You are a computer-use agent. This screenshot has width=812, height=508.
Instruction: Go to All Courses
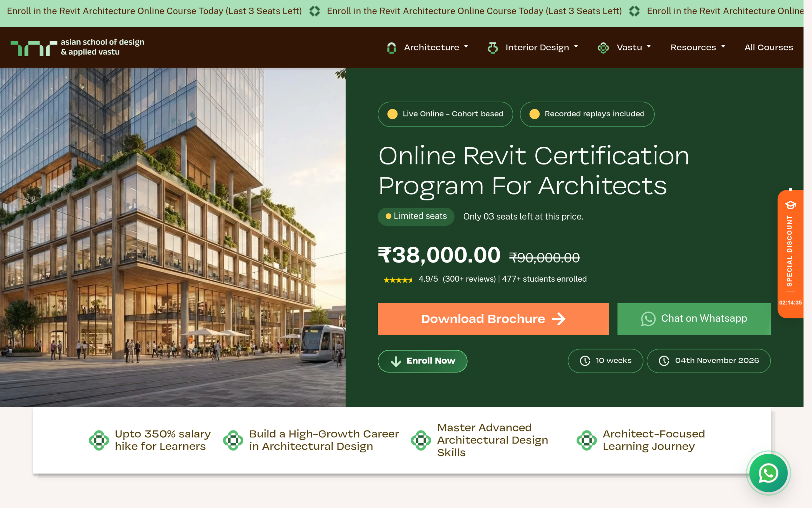[x=768, y=47]
